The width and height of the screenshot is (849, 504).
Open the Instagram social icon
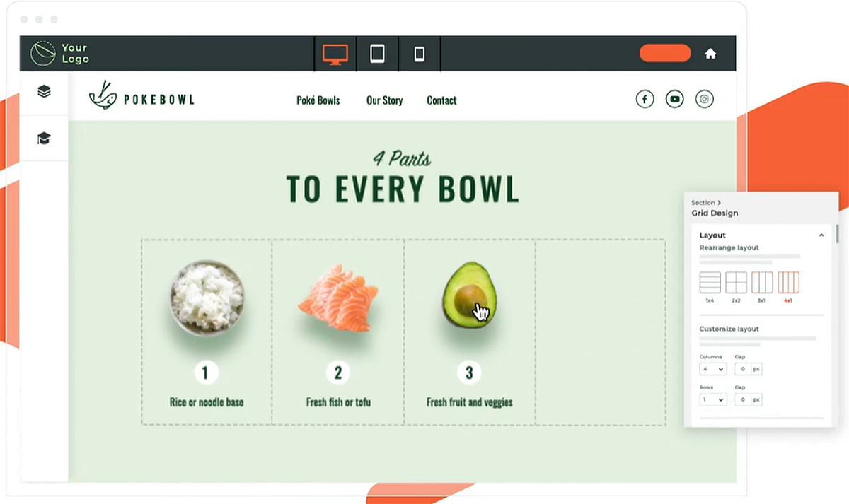coord(705,99)
